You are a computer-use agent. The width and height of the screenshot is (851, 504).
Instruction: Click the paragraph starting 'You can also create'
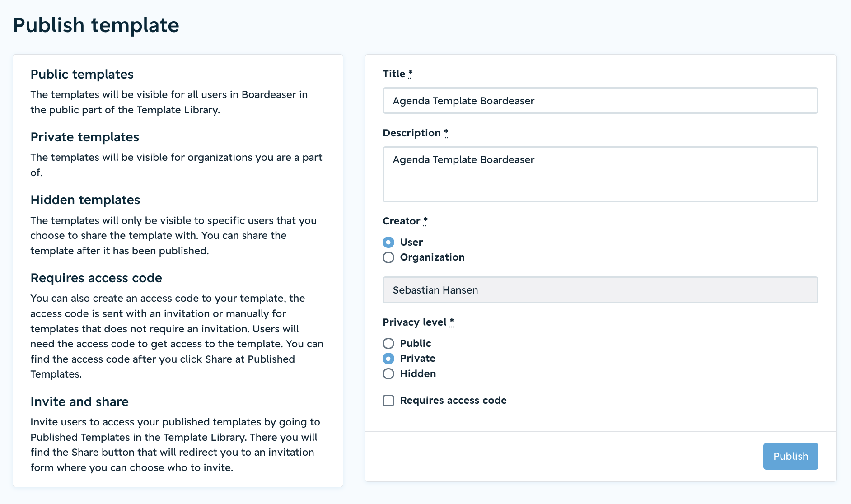(x=177, y=336)
